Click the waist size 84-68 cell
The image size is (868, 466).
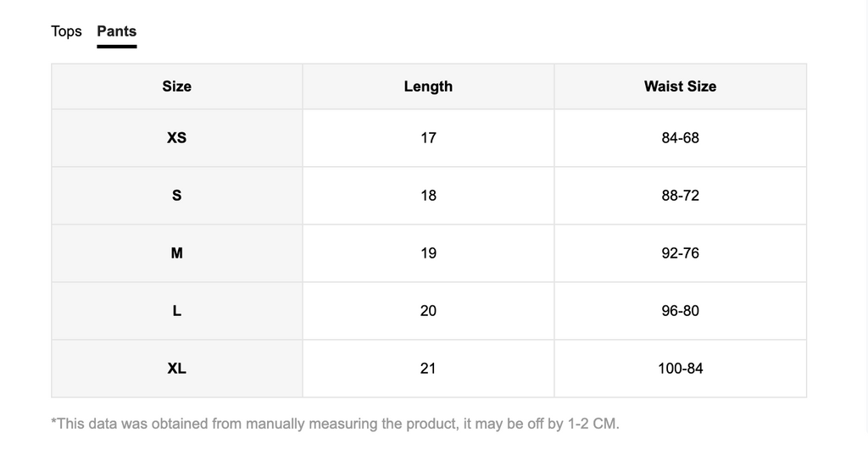point(681,138)
